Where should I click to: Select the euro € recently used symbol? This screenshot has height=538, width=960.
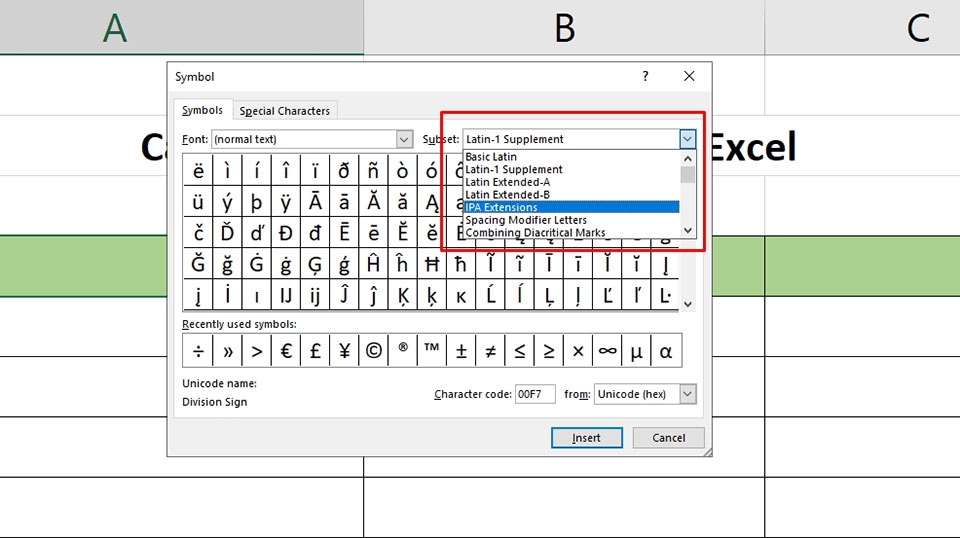[286, 351]
